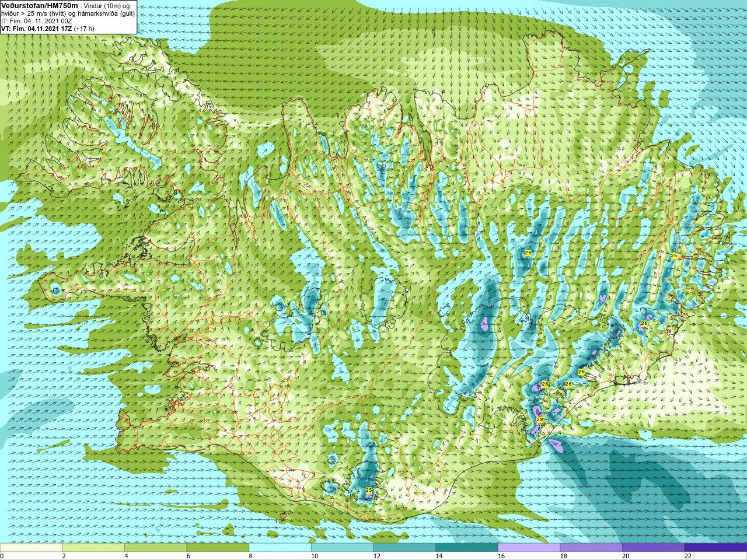Click the light green 2–4 m/s legend swatch
This screenshot has height=560, width=747.
[x=93, y=548]
